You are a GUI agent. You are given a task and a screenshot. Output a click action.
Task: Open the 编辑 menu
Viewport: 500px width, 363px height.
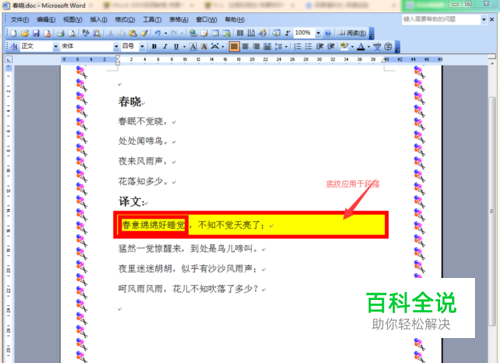[x=46, y=20]
